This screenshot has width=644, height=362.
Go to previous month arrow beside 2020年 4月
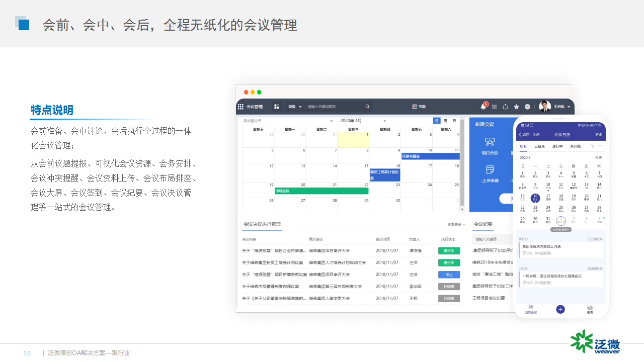click(331, 121)
